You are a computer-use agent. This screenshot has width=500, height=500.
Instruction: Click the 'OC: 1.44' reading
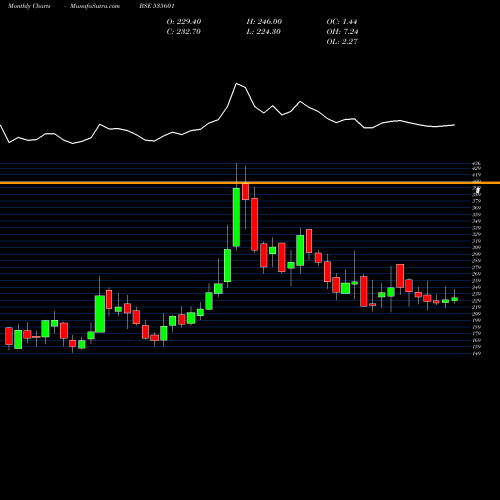pos(342,22)
